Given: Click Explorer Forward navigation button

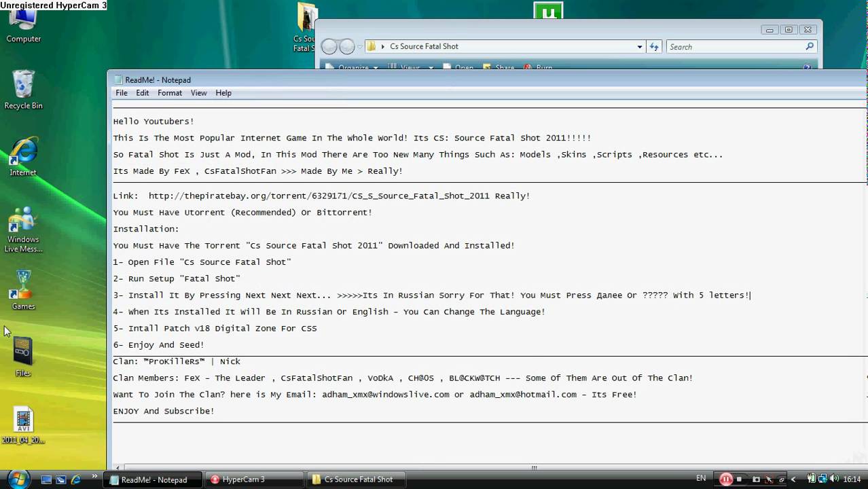Looking at the screenshot, I should [x=347, y=46].
